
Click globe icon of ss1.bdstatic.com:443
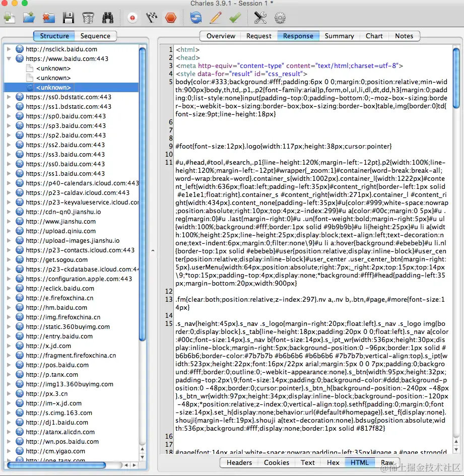[x=20, y=106]
